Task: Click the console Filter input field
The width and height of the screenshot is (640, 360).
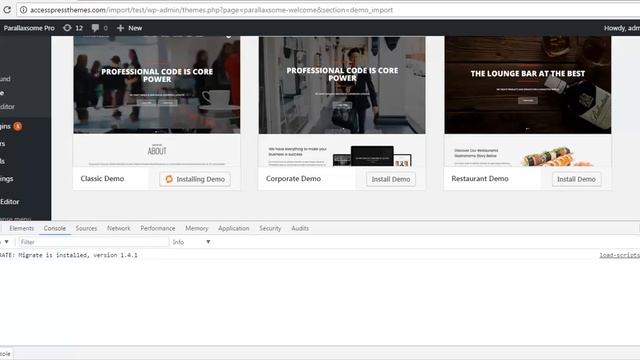Action: click(93, 242)
